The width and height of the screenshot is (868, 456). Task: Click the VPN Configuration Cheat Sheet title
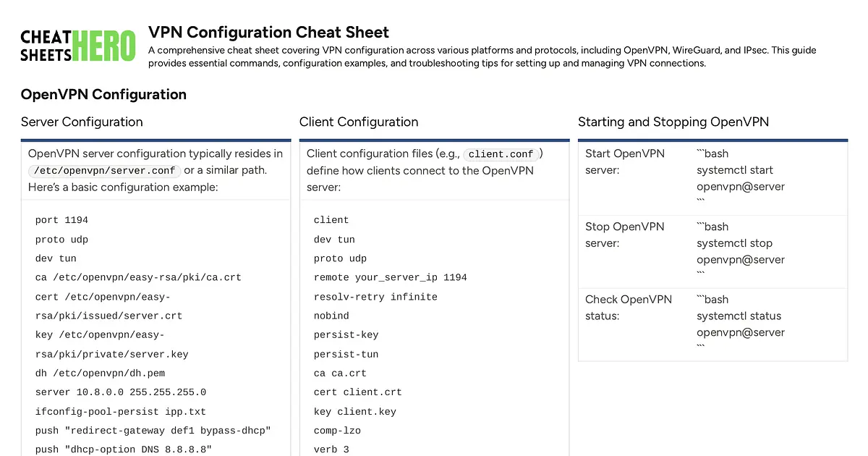click(x=268, y=32)
